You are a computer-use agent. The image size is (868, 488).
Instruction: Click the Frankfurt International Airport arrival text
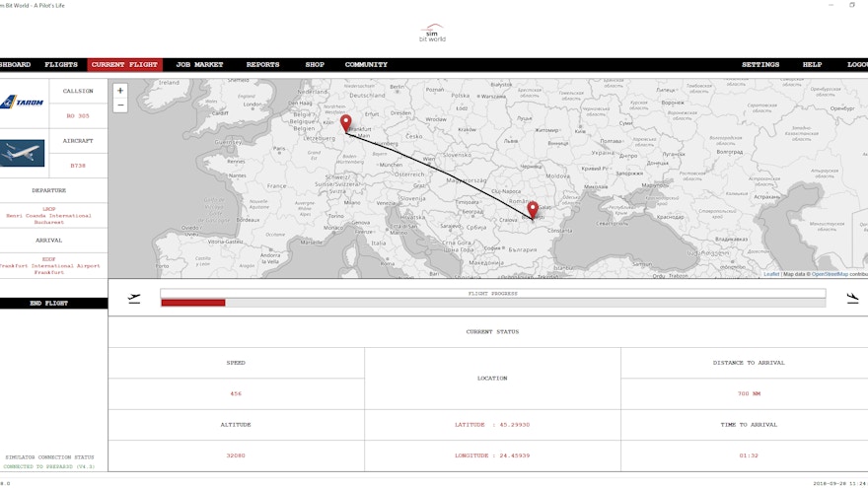click(x=48, y=266)
